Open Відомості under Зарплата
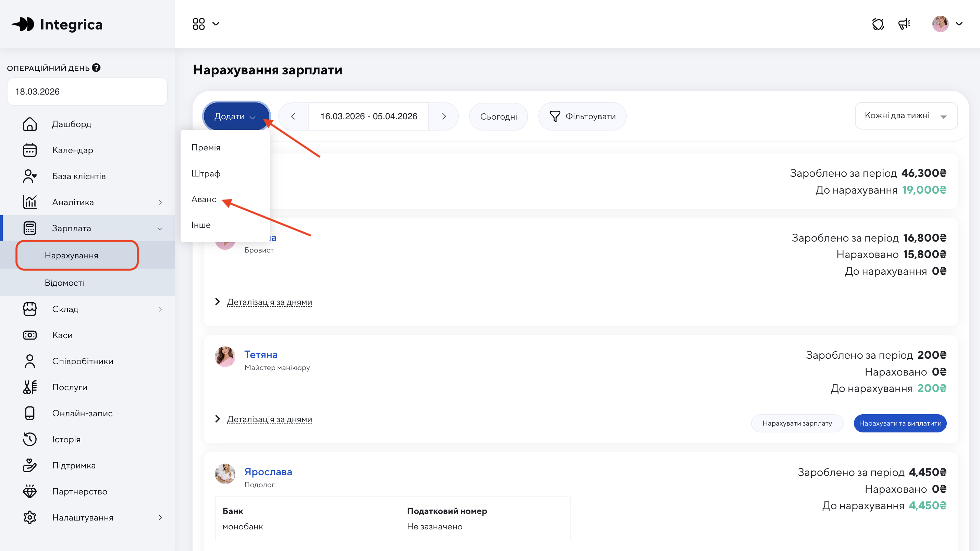 64,283
